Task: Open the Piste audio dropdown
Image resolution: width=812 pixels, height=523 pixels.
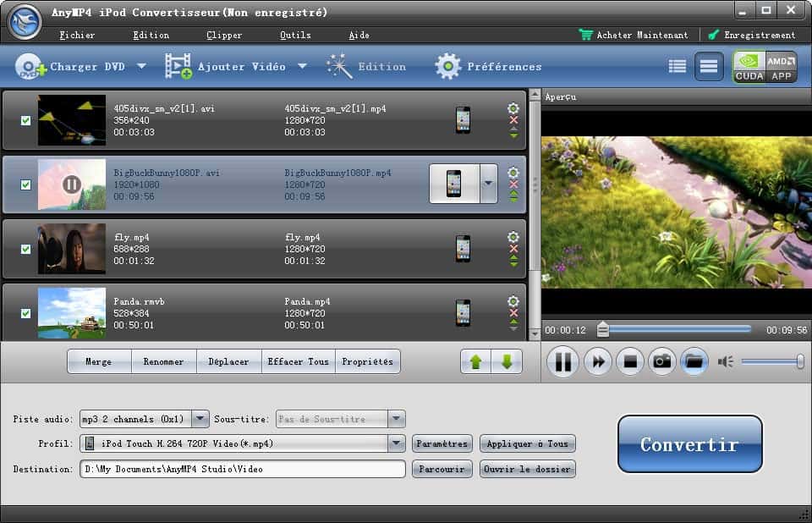Action: [x=200, y=418]
